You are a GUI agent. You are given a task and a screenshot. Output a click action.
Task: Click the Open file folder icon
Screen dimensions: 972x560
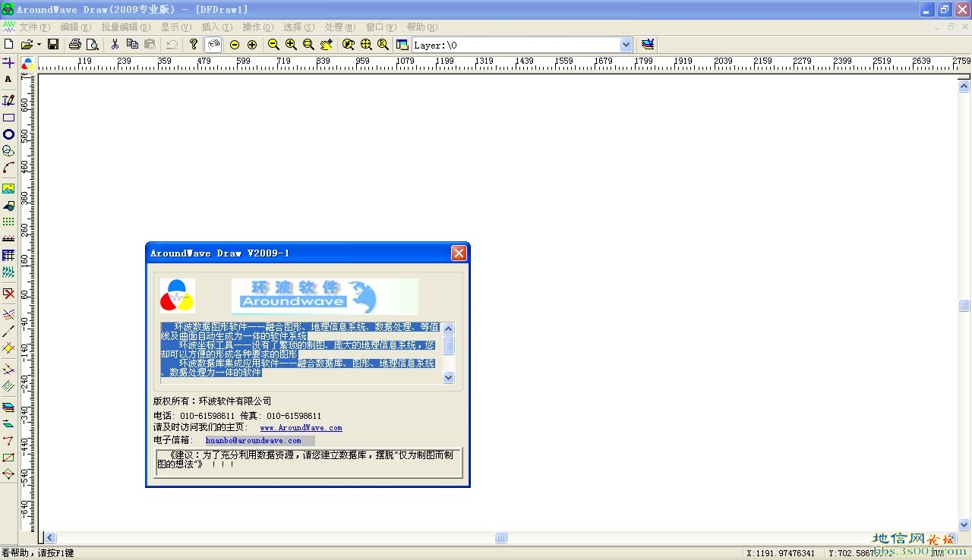pos(27,45)
